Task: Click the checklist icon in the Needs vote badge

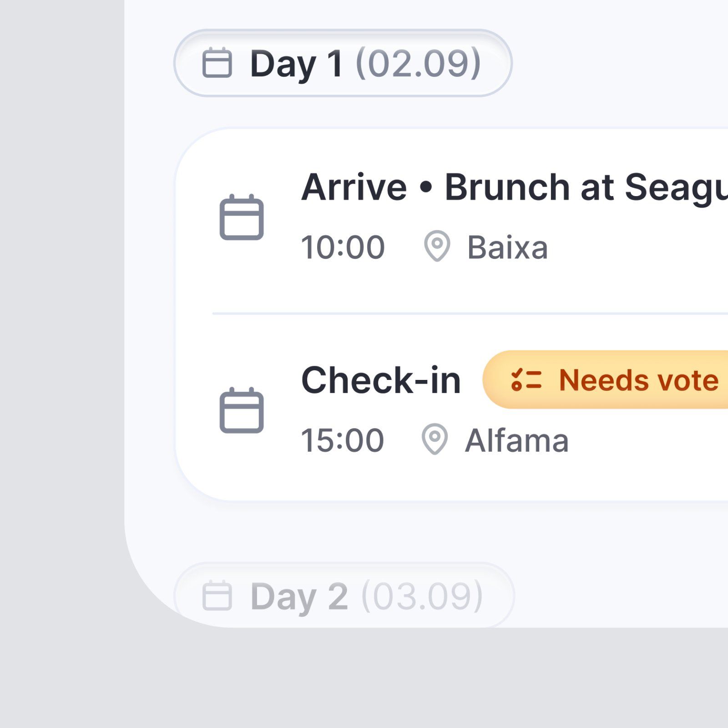Action: [526, 380]
